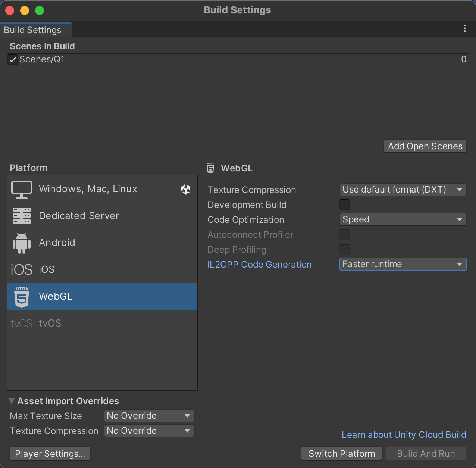The image size is (476, 468).
Task: Open the Max Texture Size override dropdown
Action: (149, 416)
